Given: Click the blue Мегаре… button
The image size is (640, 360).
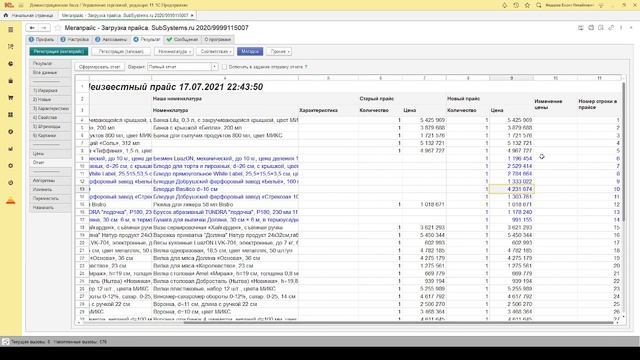Looking at the screenshot, I should (250, 51).
